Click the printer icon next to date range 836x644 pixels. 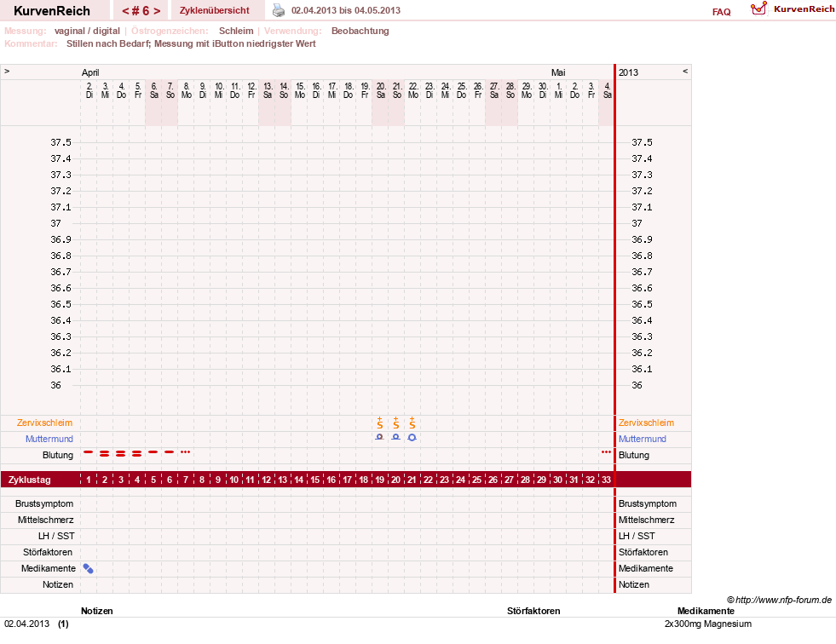click(279, 10)
